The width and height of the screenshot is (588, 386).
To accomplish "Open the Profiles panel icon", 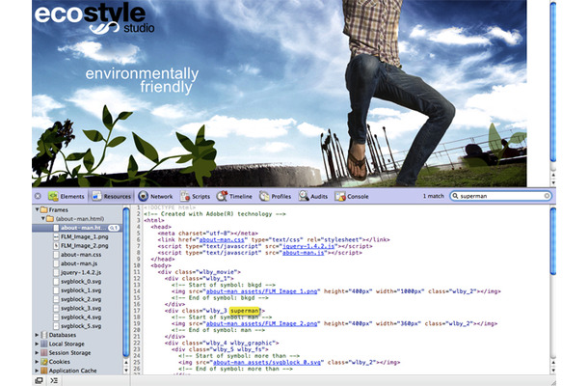I will tap(264, 196).
